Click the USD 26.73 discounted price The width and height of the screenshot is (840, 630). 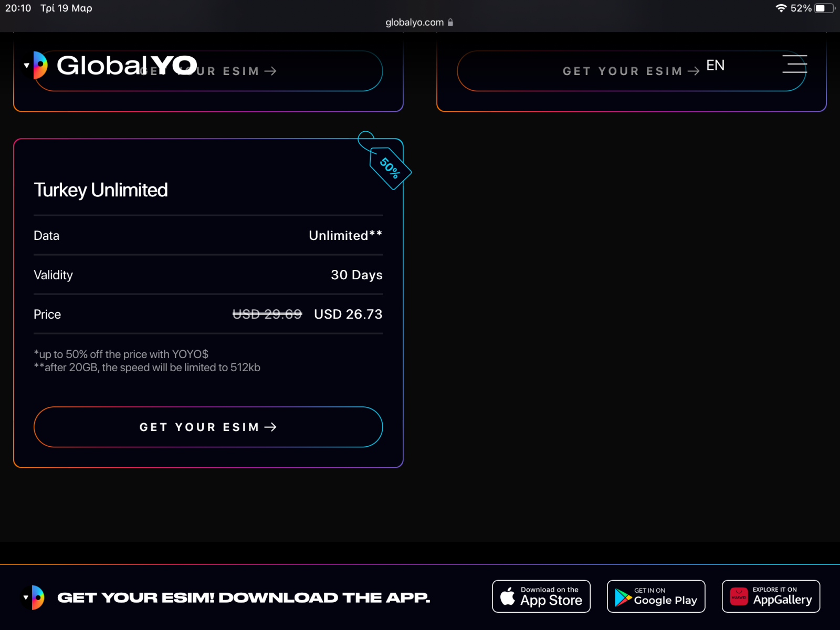pyautogui.click(x=348, y=314)
